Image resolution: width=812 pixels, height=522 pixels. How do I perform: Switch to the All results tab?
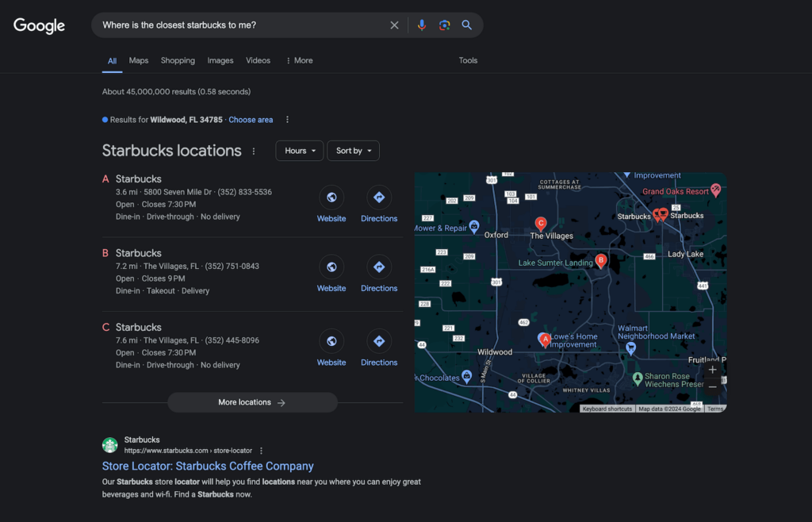112,61
